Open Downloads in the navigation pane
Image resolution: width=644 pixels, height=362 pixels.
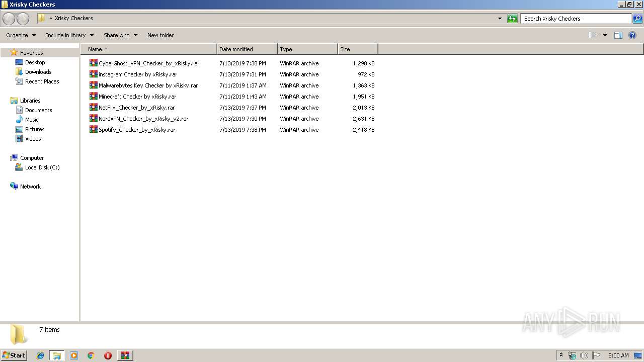point(38,72)
